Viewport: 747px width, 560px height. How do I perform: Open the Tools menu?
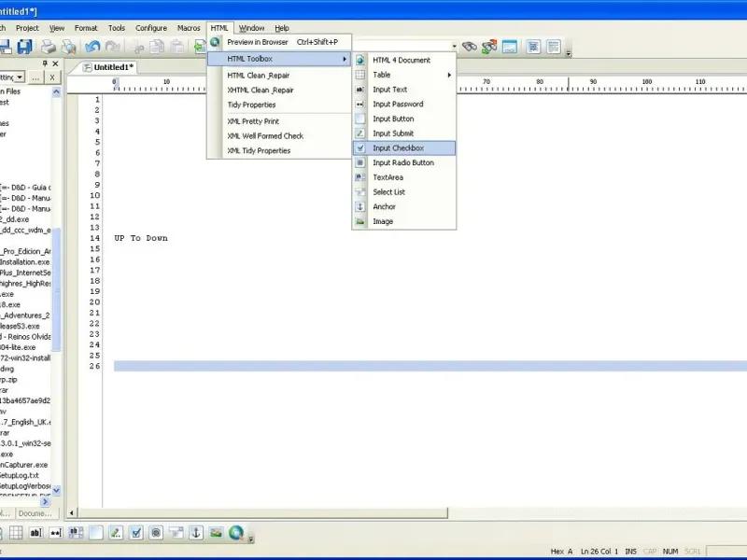click(116, 28)
